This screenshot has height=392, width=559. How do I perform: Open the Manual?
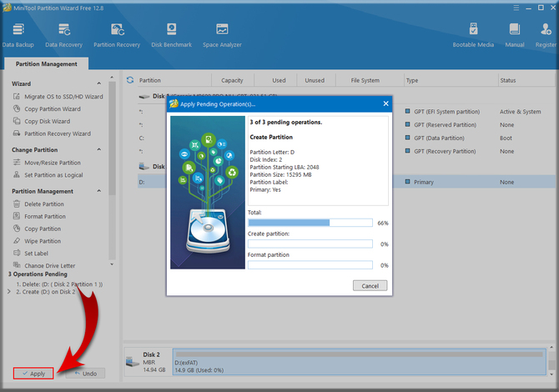(x=515, y=35)
